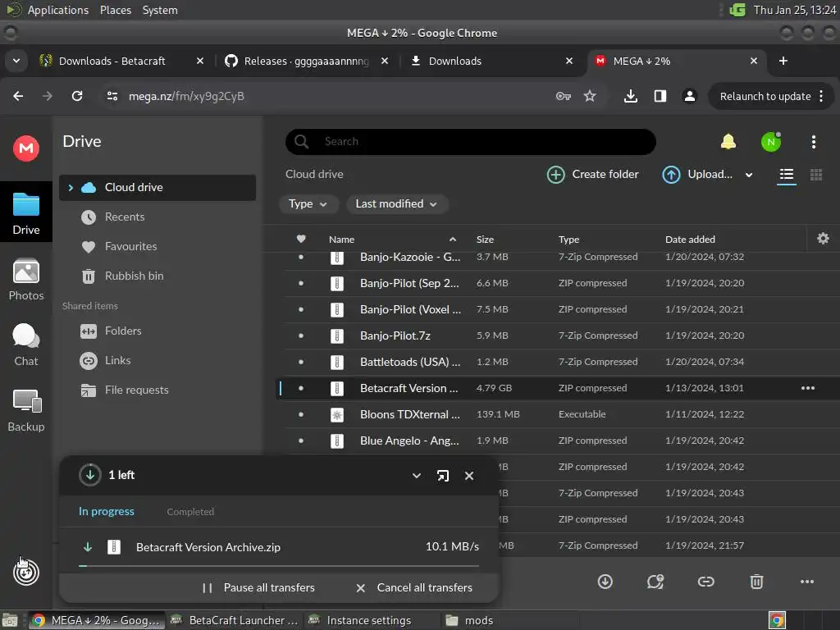
Task: Select the Drive icon in sidebar
Action: [26, 213]
